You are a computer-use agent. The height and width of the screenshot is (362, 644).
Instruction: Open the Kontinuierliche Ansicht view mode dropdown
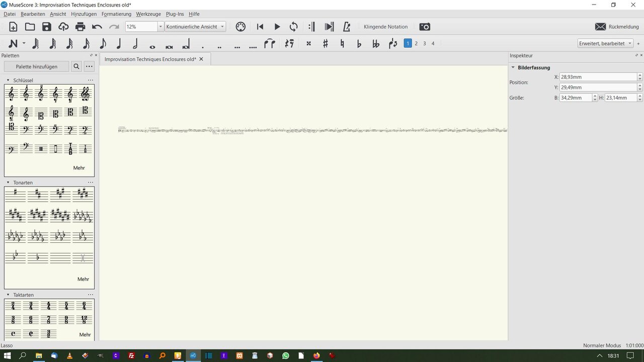pos(196,27)
